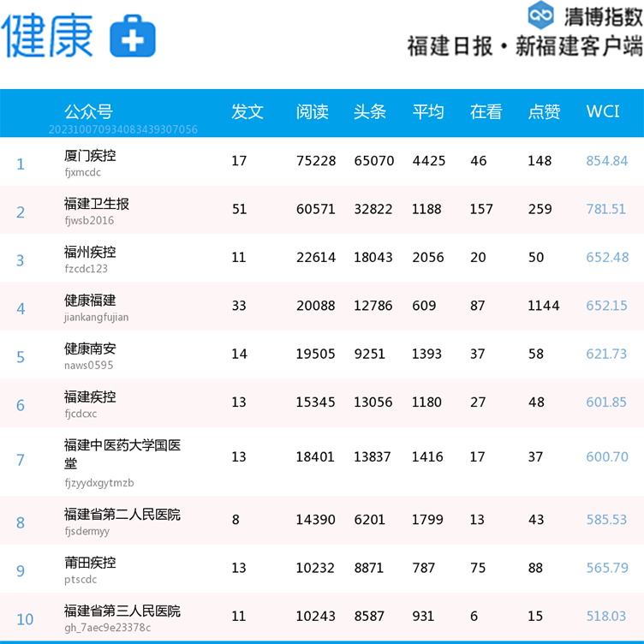Viewport: 644px width, 644px height.
Task: Click the 公众号 column header
Action: 88,111
